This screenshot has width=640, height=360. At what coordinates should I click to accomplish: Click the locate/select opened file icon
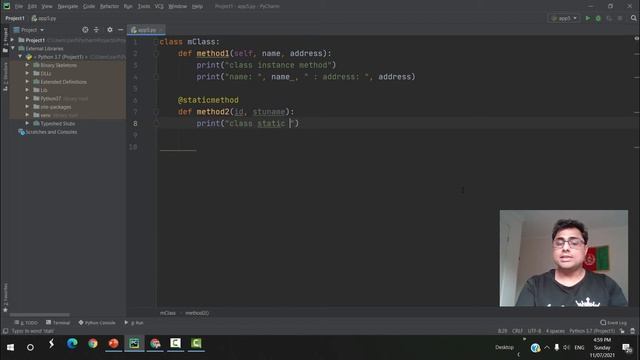point(85,30)
